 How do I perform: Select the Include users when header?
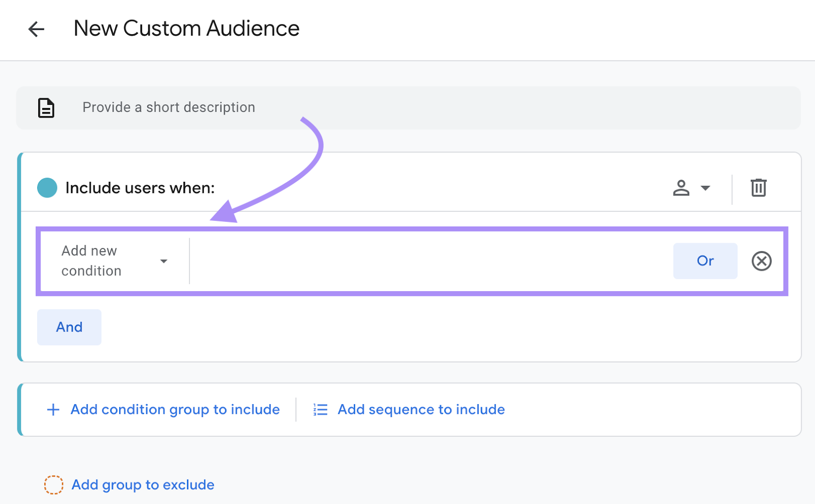(139, 188)
